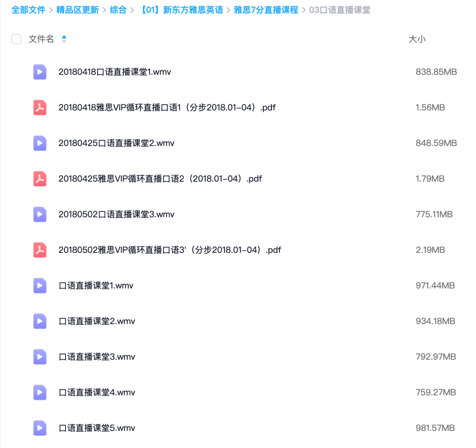Click PDF icon for 20180425雅思VIP循环直播口语2
This screenshot has height=448, width=476.
[x=40, y=179]
